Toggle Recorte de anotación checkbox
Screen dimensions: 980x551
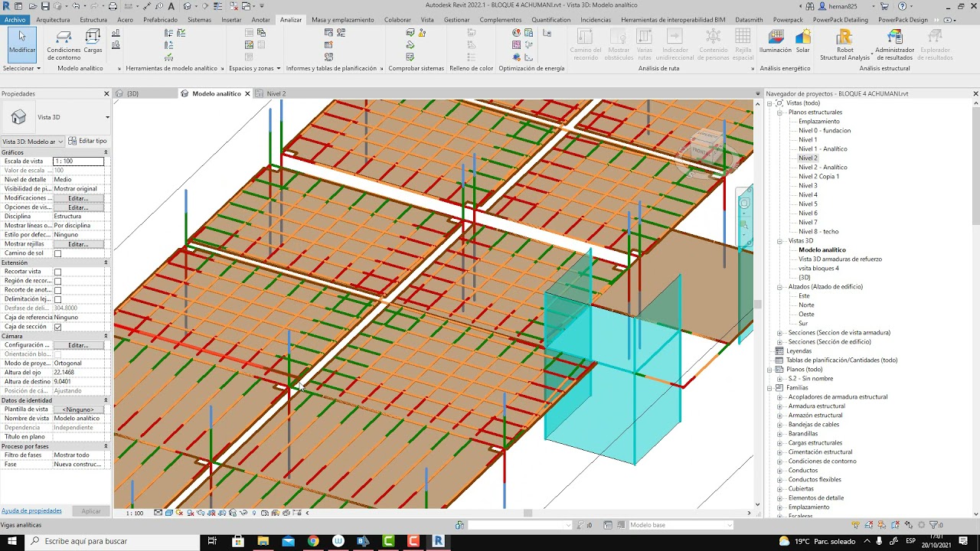point(57,290)
